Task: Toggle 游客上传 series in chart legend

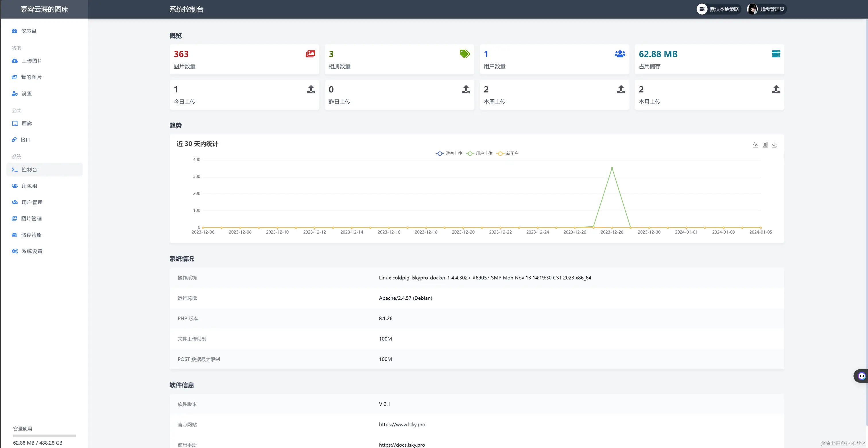Action: coord(449,153)
